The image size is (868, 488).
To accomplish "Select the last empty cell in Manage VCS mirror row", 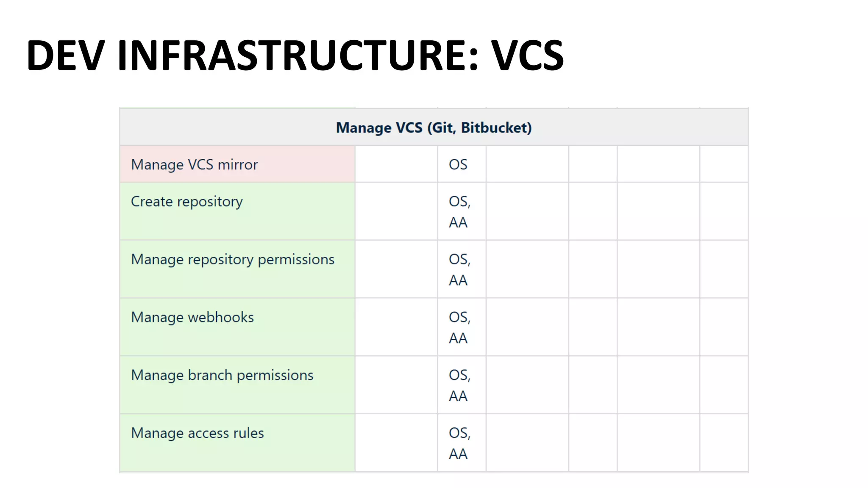I will [724, 164].
